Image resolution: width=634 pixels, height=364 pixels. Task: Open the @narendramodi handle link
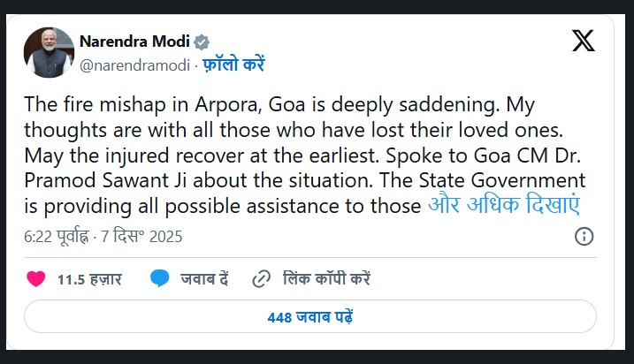[x=123, y=64]
